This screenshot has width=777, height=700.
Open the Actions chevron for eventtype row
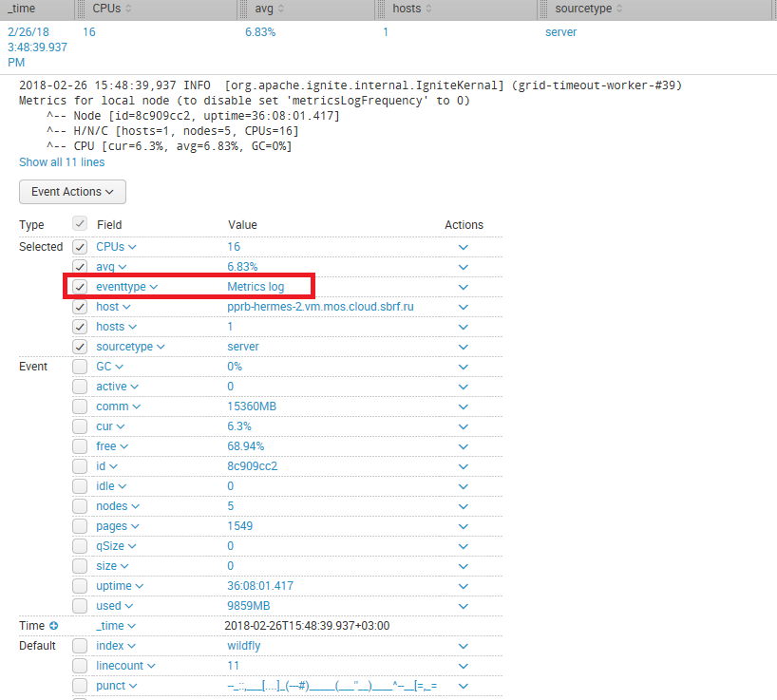[464, 287]
